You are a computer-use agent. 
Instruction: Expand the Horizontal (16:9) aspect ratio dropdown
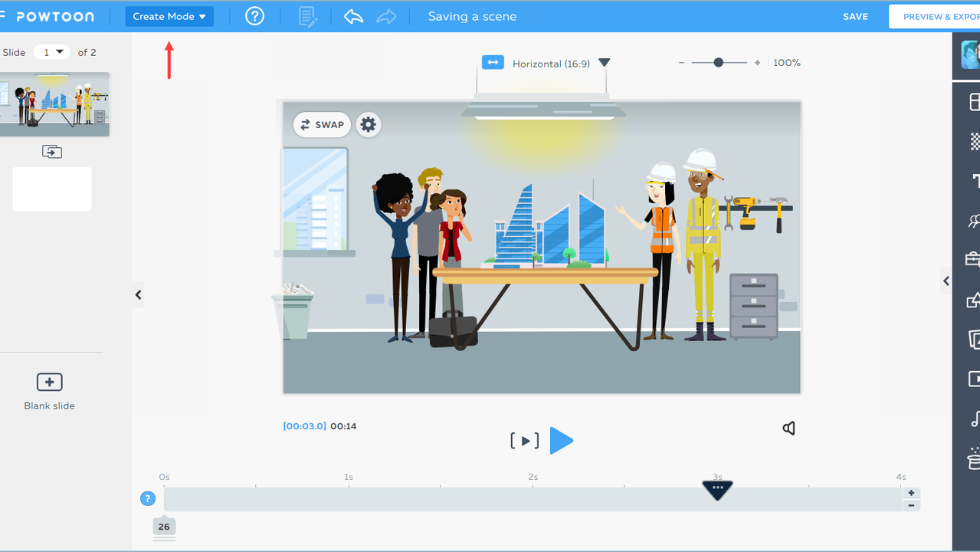pos(604,63)
